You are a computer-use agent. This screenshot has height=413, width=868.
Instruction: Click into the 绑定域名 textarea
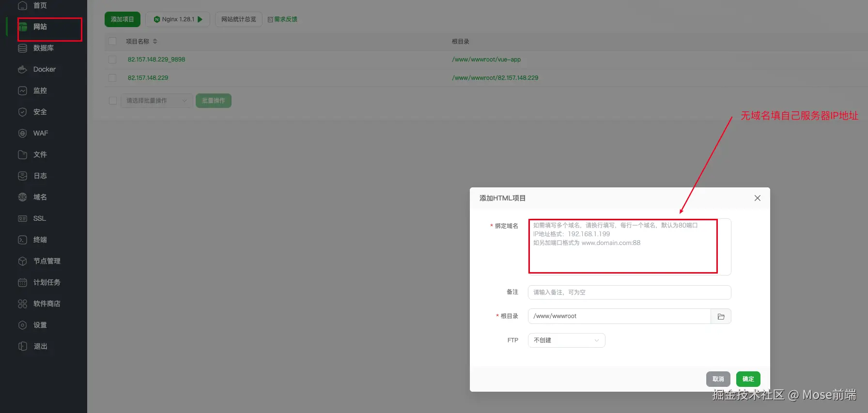click(x=629, y=247)
